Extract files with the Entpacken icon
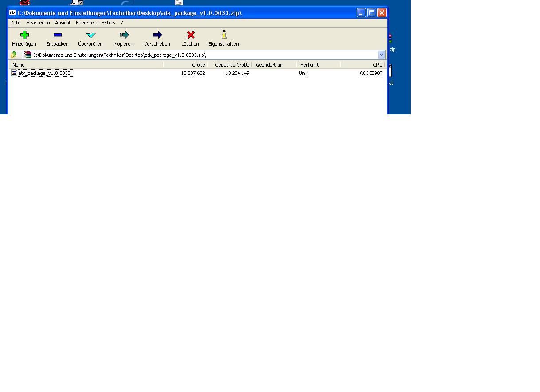Viewport: 540px width, 392px height. 57,35
